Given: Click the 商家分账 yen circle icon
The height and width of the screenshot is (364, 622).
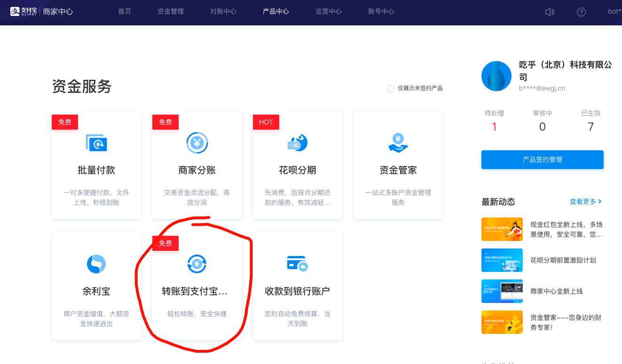Looking at the screenshot, I should pos(197,143).
